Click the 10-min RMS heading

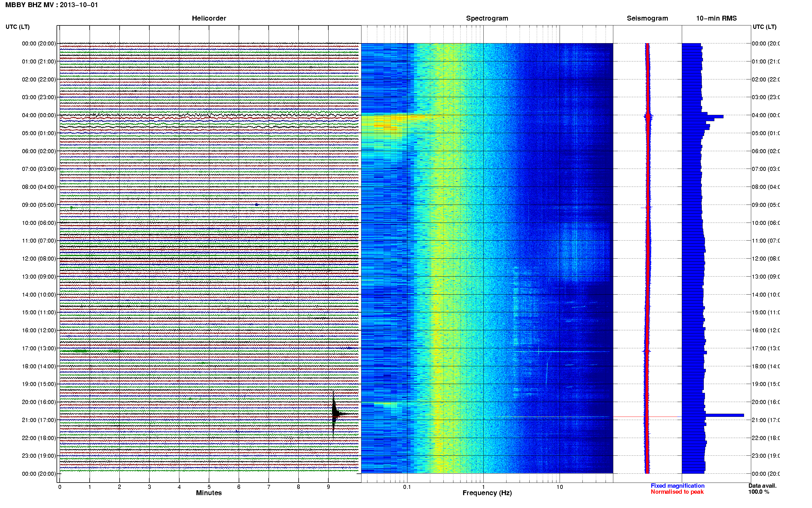[x=716, y=19]
